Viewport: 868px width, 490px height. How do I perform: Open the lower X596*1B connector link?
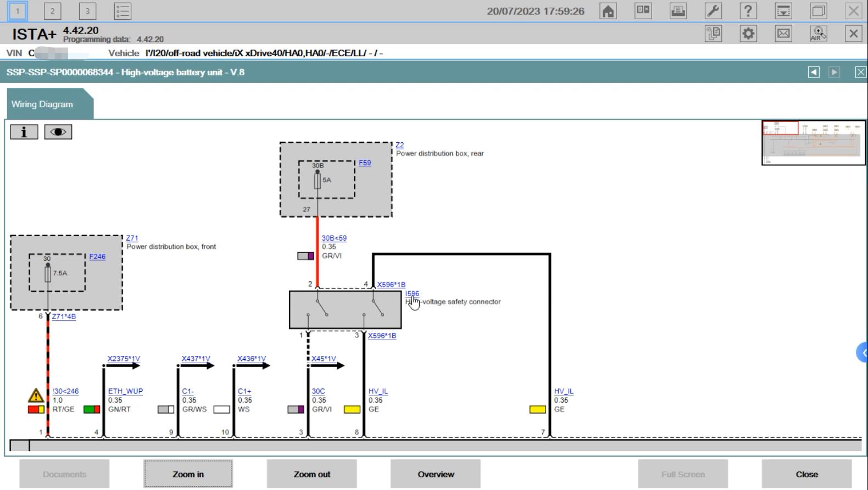[x=382, y=336]
